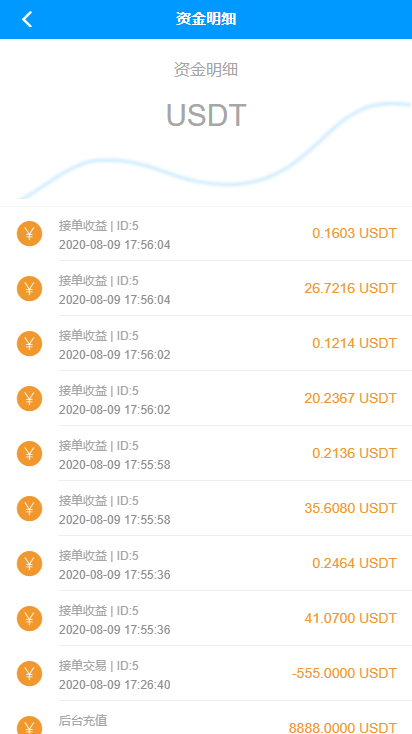This screenshot has width=412, height=734.
Task: Click yen icon beside -555.0000 USDT entry
Action: [x=29, y=673]
